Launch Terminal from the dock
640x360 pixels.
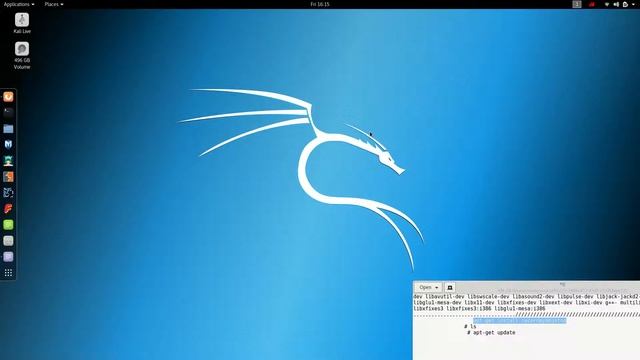[8, 113]
